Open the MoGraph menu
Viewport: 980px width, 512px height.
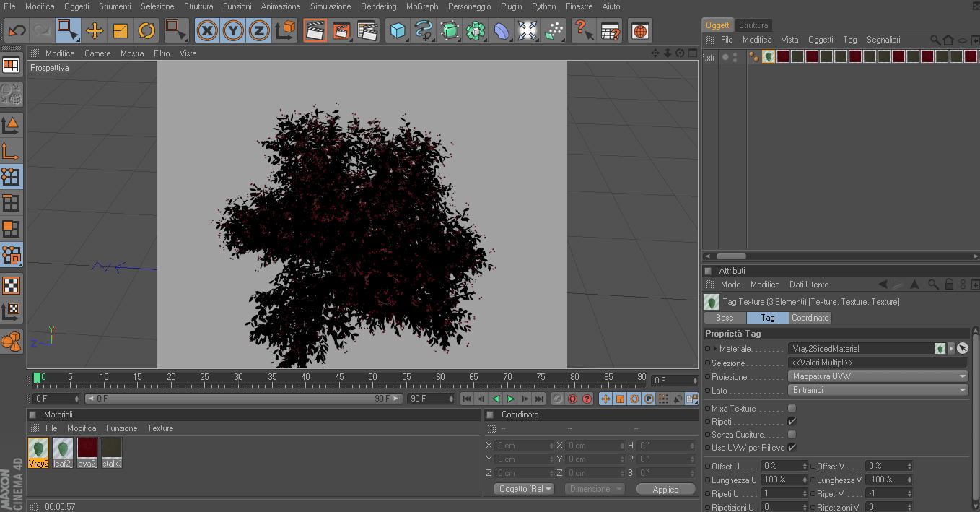(x=421, y=6)
